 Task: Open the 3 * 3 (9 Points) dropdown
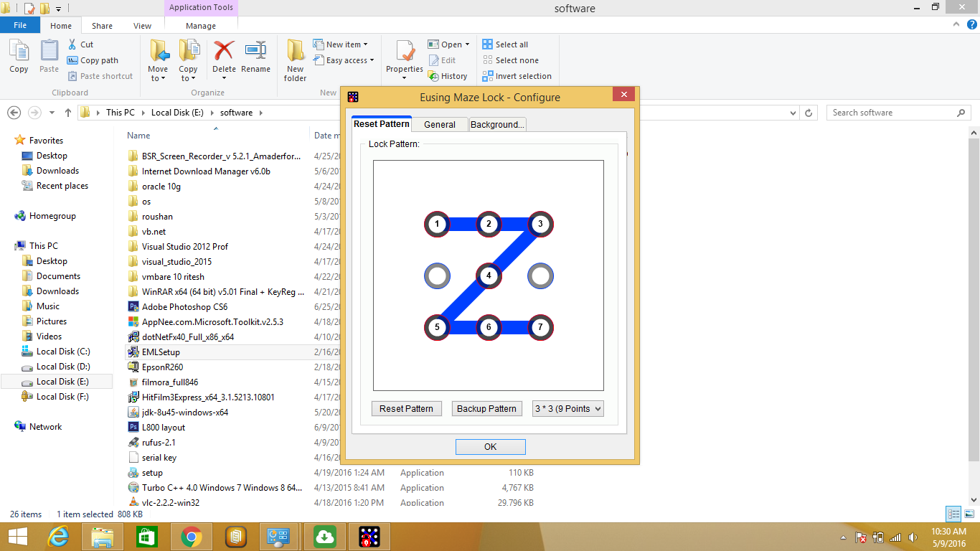pos(567,408)
